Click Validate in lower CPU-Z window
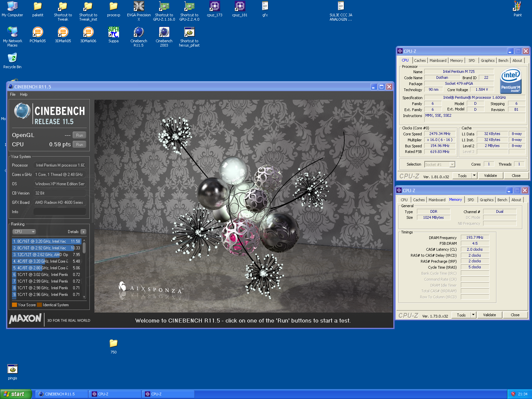 pos(489,315)
